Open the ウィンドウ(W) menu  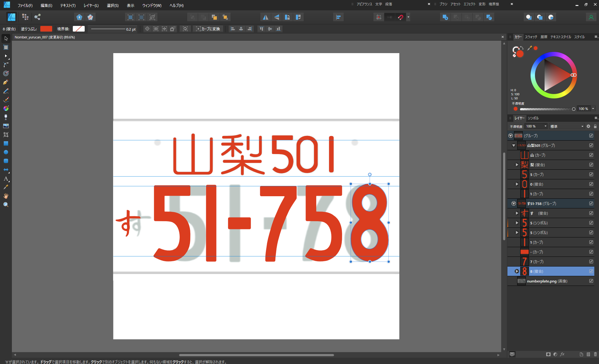(152, 5)
